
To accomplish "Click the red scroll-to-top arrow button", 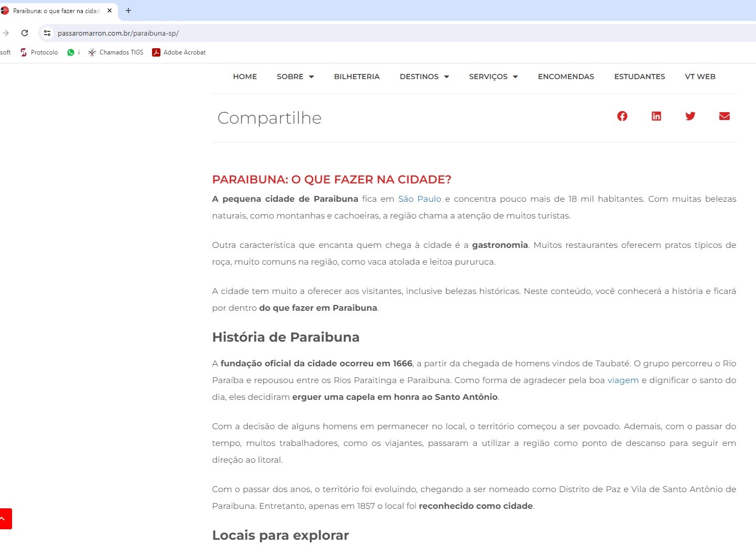I will (5, 519).
